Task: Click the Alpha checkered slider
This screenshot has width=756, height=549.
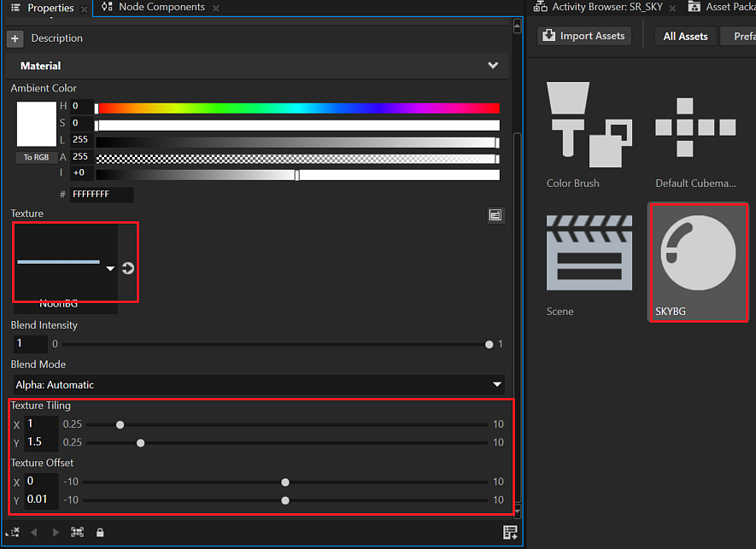Action: click(297, 159)
